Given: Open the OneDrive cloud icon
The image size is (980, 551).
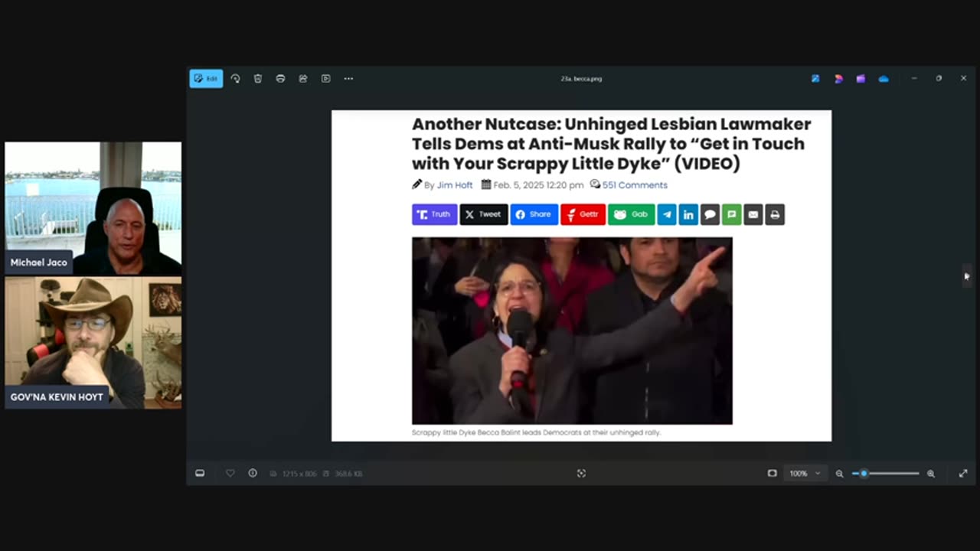Looking at the screenshot, I should tap(884, 78).
